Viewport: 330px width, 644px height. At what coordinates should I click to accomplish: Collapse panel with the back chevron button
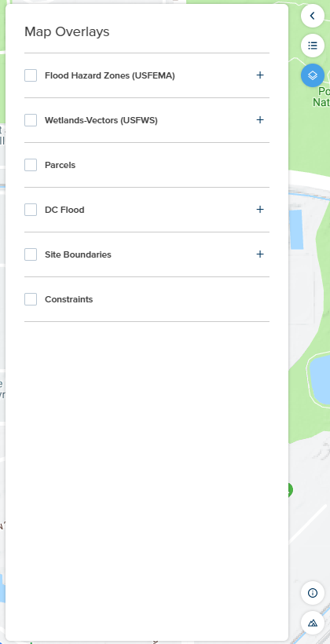(313, 16)
